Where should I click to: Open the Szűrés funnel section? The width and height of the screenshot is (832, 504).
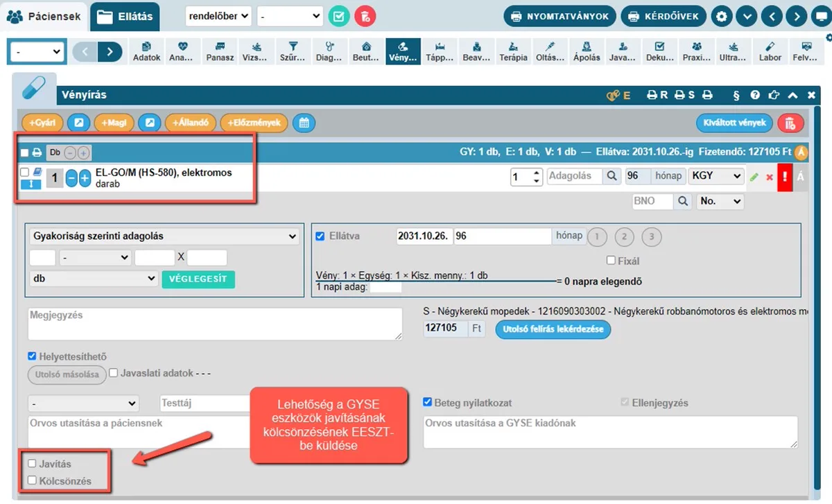[x=292, y=51]
